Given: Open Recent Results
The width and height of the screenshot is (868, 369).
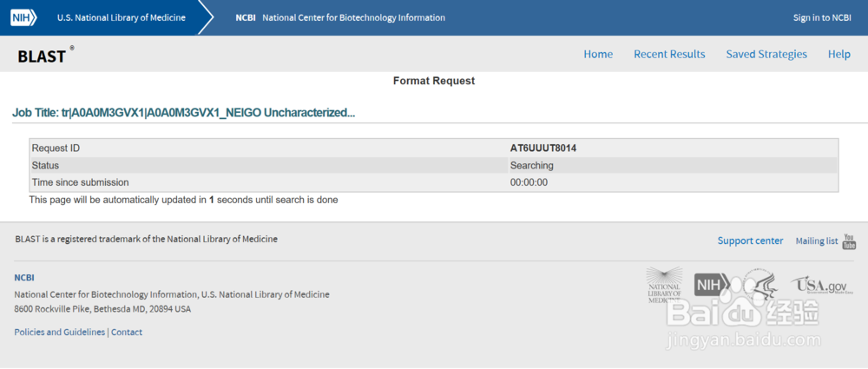Looking at the screenshot, I should 669,55.
